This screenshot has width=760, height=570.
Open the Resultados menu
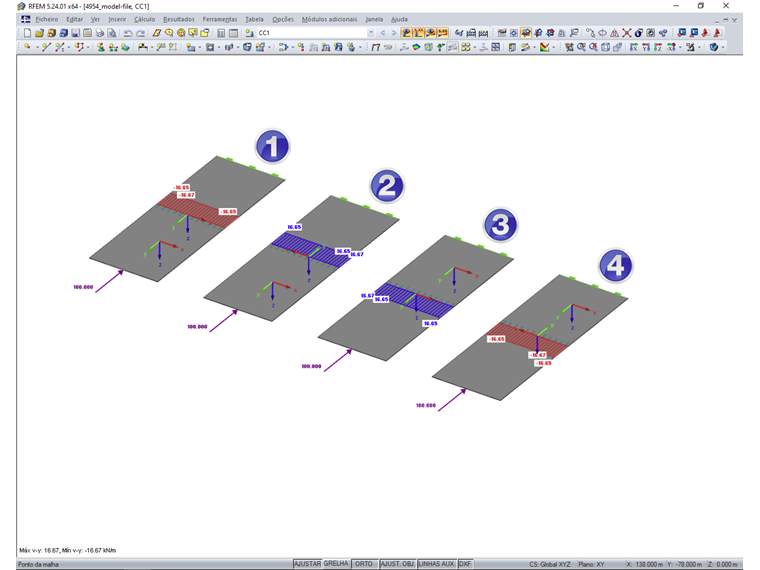[x=178, y=19]
